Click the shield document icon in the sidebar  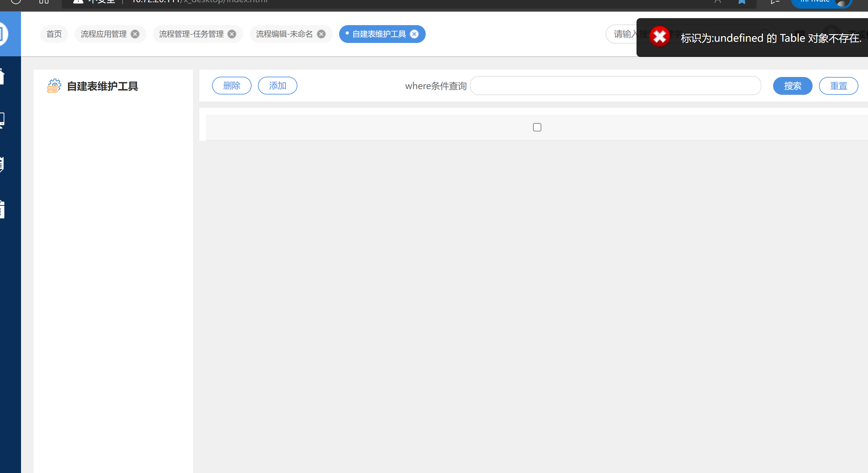click(x=2, y=164)
